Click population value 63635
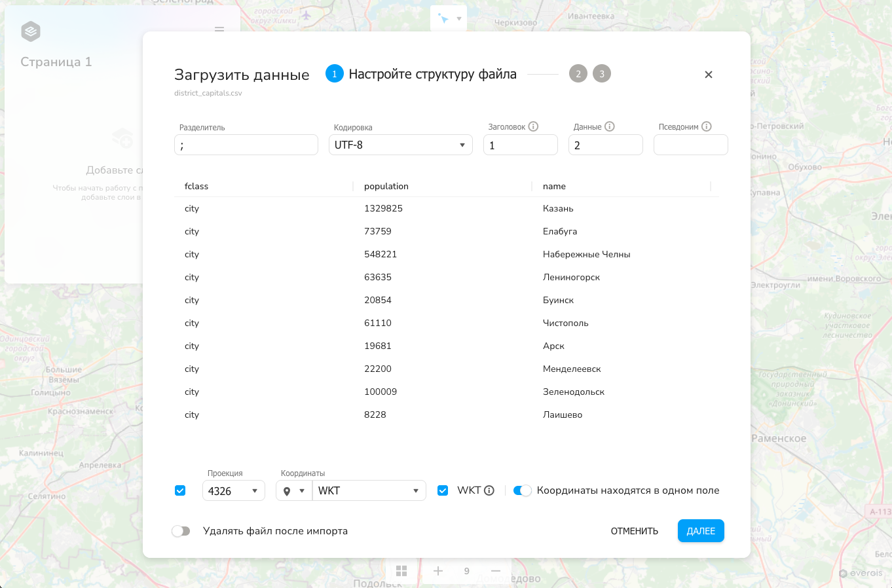The image size is (892, 588). click(x=378, y=277)
